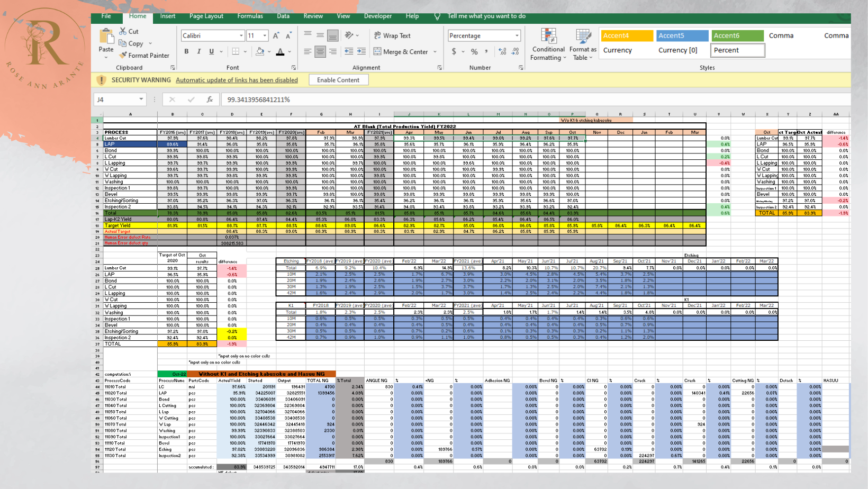The height and width of the screenshot is (489, 868).
Task: Toggle Wrap Text on selected cell
Action: pos(392,35)
